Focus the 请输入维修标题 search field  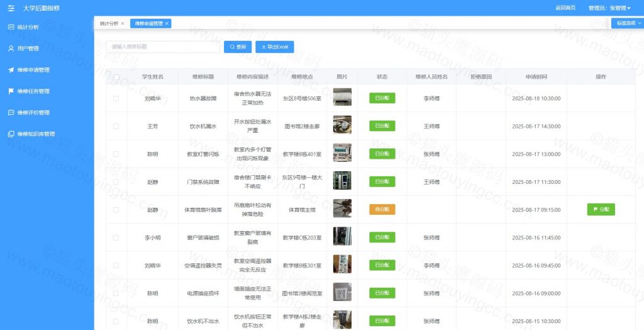[x=163, y=47]
